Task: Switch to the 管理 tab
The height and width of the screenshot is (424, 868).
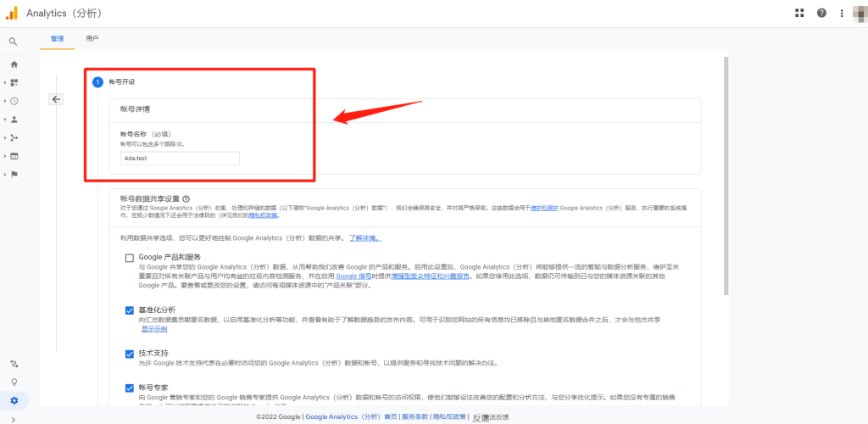Action: [x=57, y=39]
